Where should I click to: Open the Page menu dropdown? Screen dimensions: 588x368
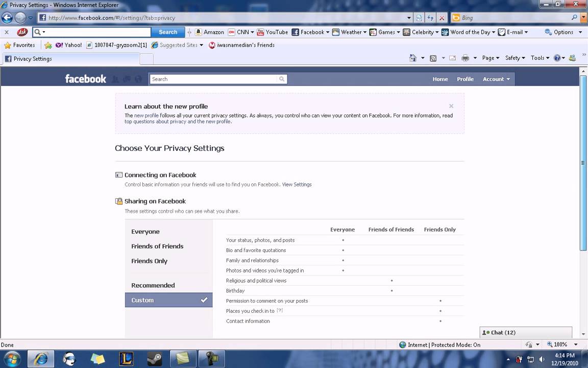click(491, 58)
